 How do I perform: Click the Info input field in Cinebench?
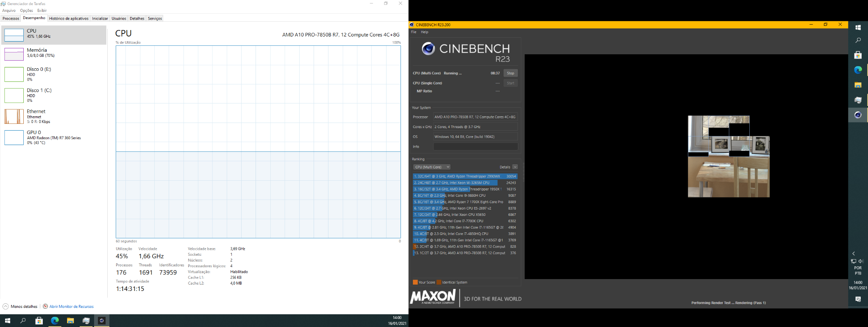[476, 147]
